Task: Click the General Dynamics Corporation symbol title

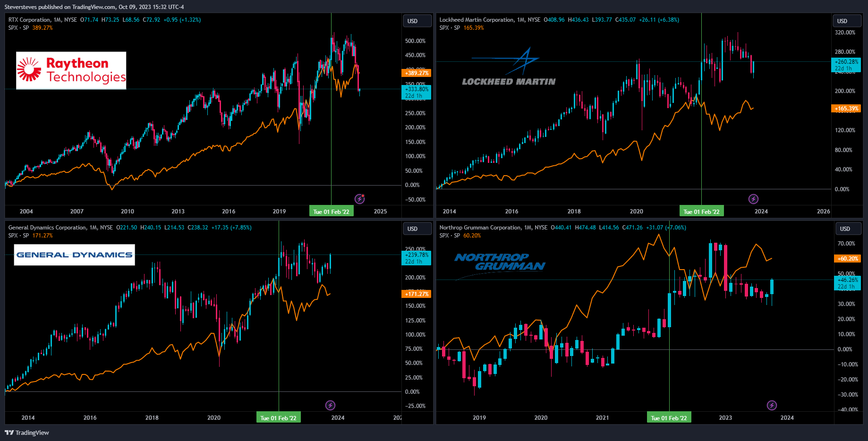Action: click(x=47, y=228)
